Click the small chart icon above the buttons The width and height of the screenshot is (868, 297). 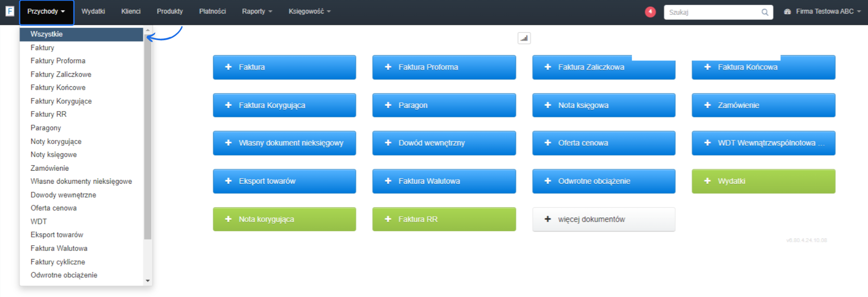point(524,38)
